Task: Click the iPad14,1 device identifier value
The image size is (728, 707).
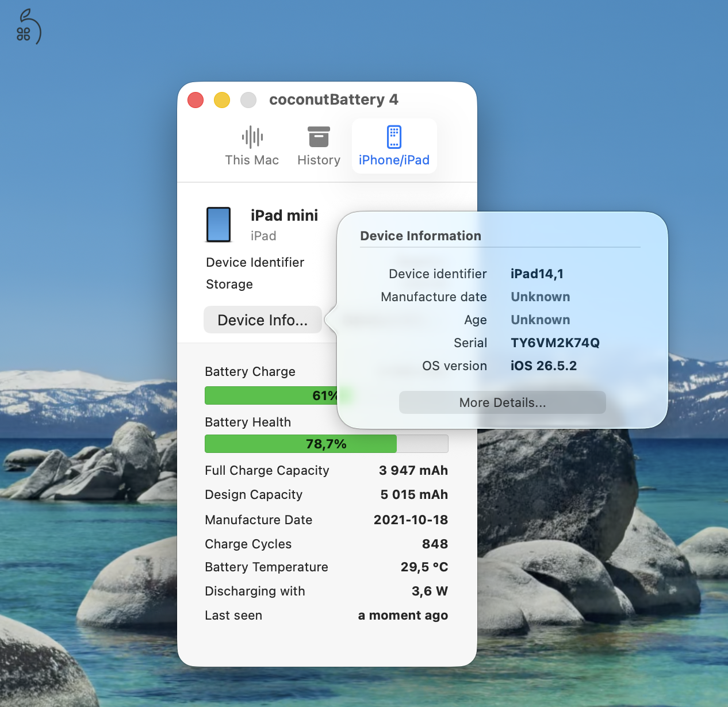Action: click(537, 274)
